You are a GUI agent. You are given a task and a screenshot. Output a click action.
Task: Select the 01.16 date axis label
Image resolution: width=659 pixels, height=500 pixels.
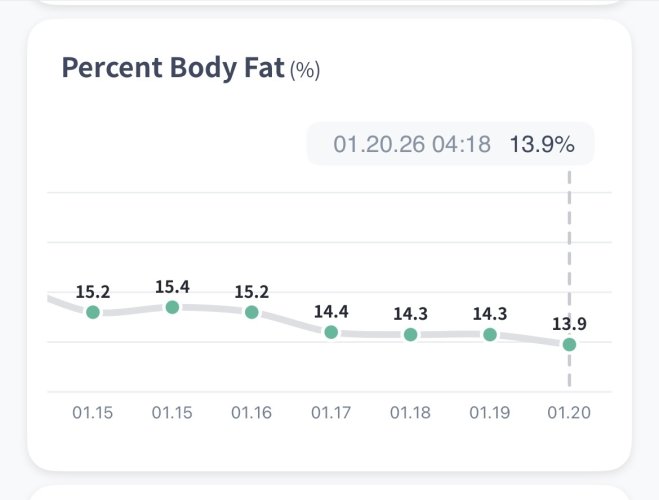click(251, 412)
